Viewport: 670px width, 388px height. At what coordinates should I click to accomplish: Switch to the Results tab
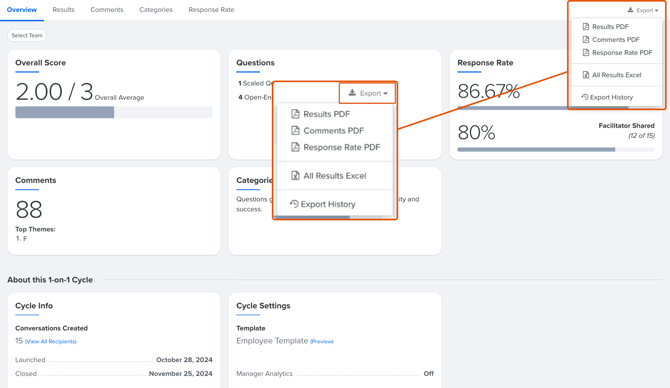click(63, 9)
